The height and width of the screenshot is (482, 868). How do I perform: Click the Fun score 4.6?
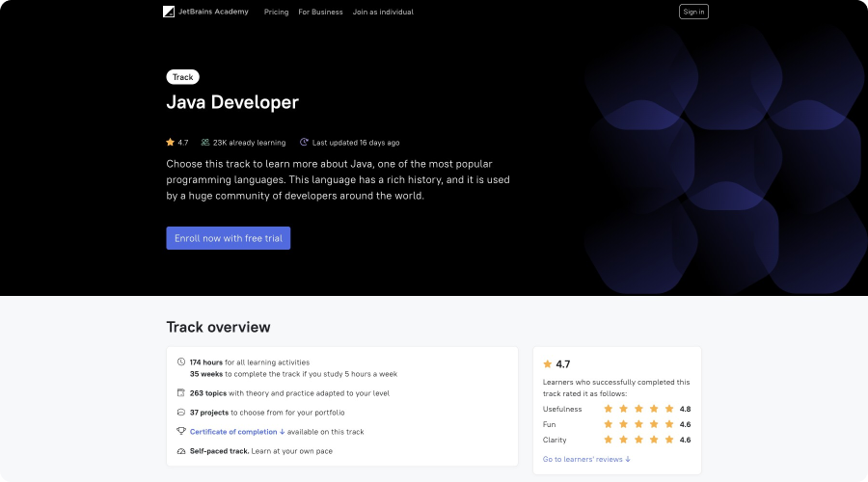(x=686, y=425)
